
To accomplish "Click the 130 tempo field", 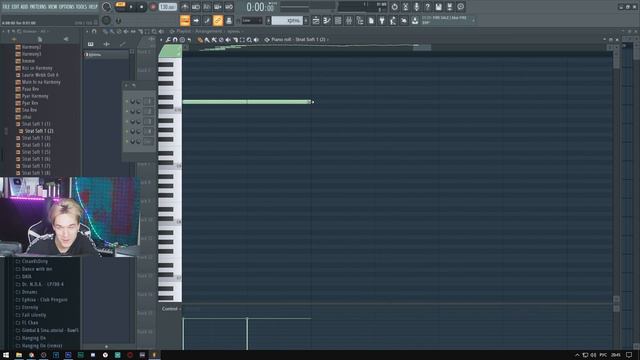I will (167, 7).
